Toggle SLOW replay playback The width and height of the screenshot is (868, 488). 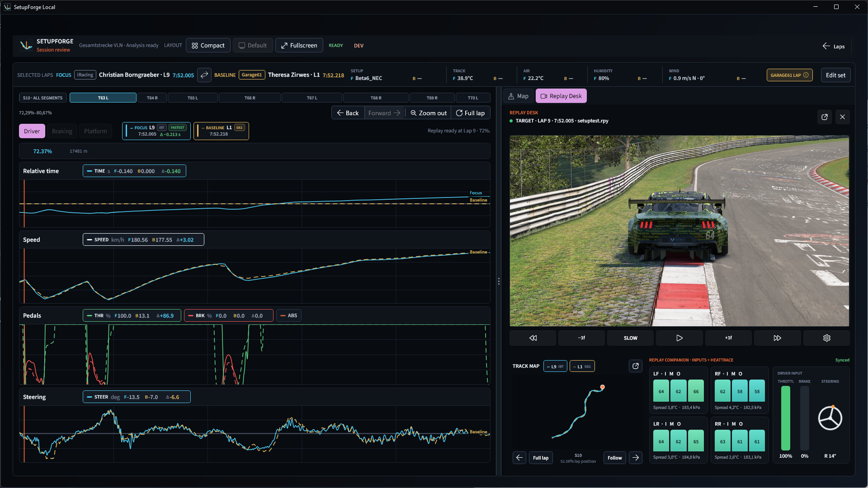coord(631,338)
